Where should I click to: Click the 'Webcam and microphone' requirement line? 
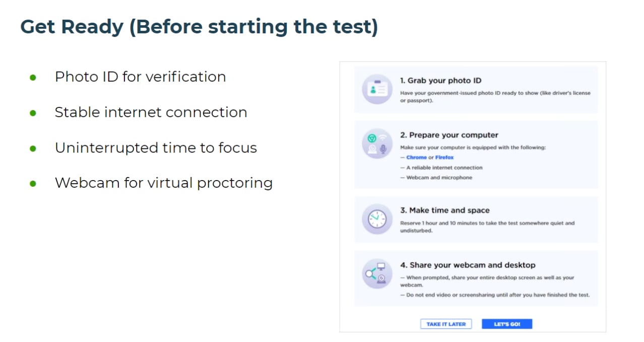(436, 178)
